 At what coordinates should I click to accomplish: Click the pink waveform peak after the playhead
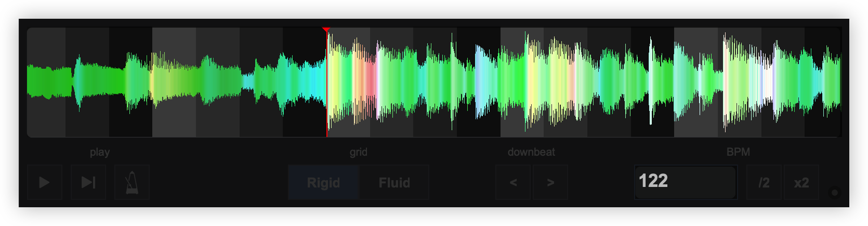(x=370, y=78)
